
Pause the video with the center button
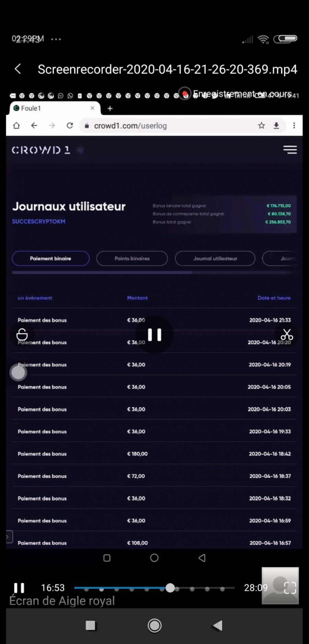click(x=154, y=335)
